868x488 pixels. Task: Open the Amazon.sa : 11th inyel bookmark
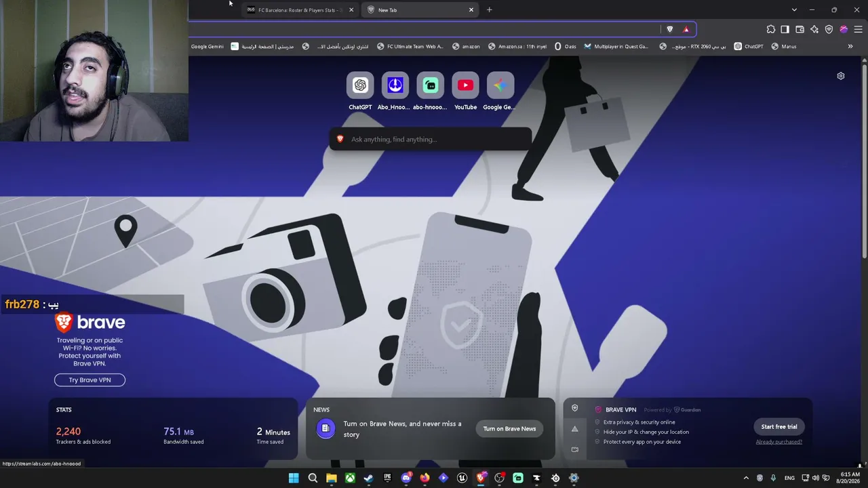point(517,47)
